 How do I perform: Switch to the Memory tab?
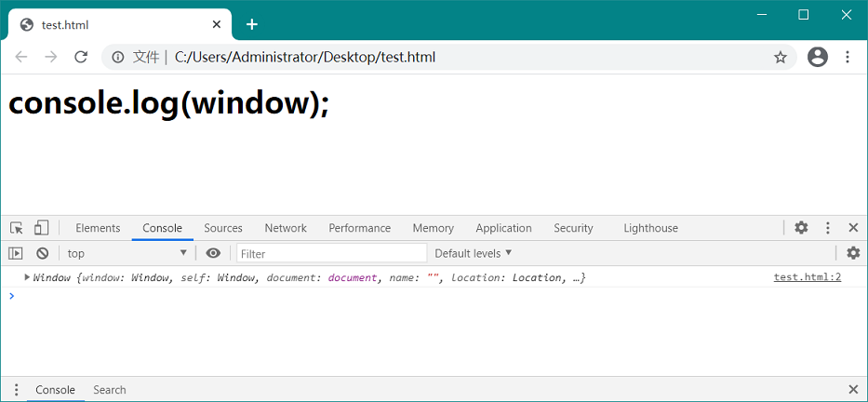[x=434, y=228]
